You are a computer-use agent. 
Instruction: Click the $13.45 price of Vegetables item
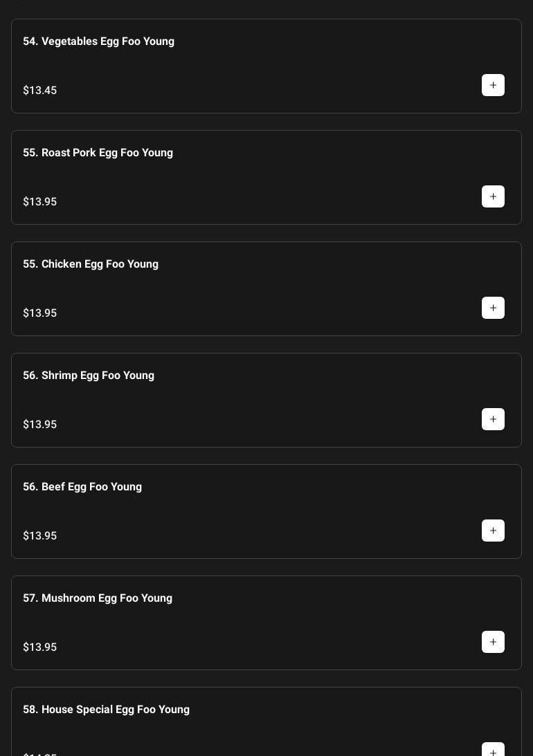pyautogui.click(x=40, y=91)
